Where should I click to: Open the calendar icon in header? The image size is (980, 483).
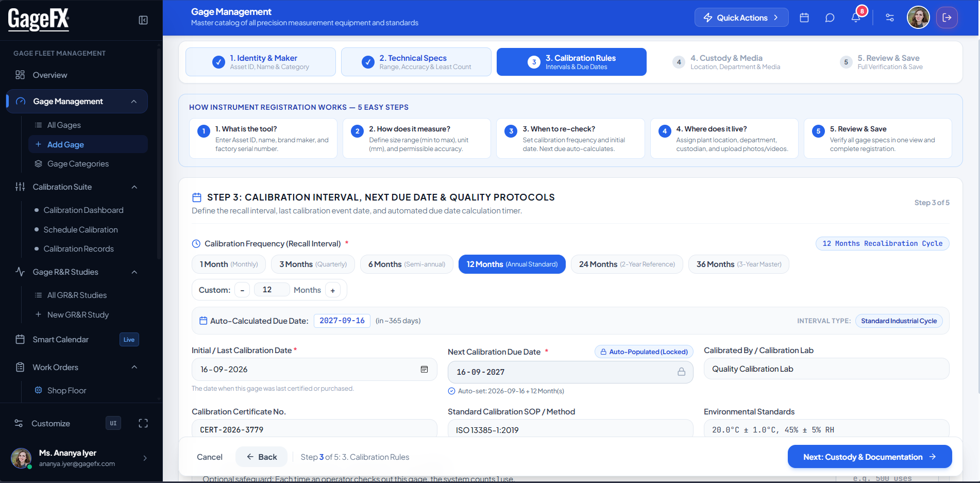804,18
